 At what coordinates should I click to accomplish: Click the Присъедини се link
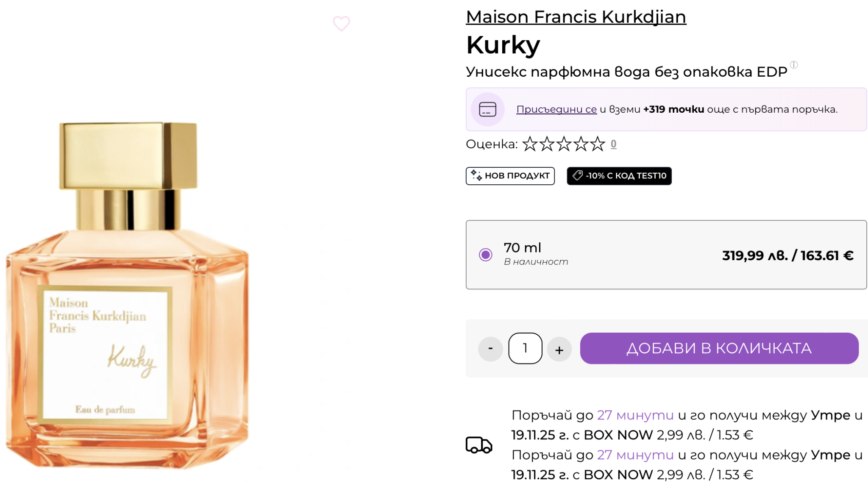(x=556, y=109)
